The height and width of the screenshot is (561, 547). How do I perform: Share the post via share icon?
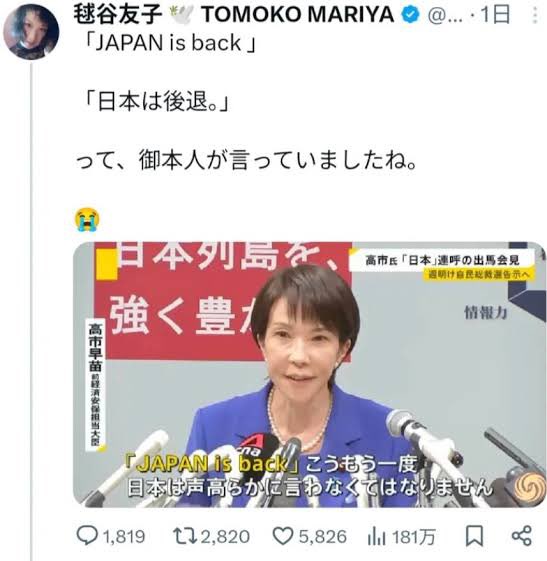coord(522,536)
